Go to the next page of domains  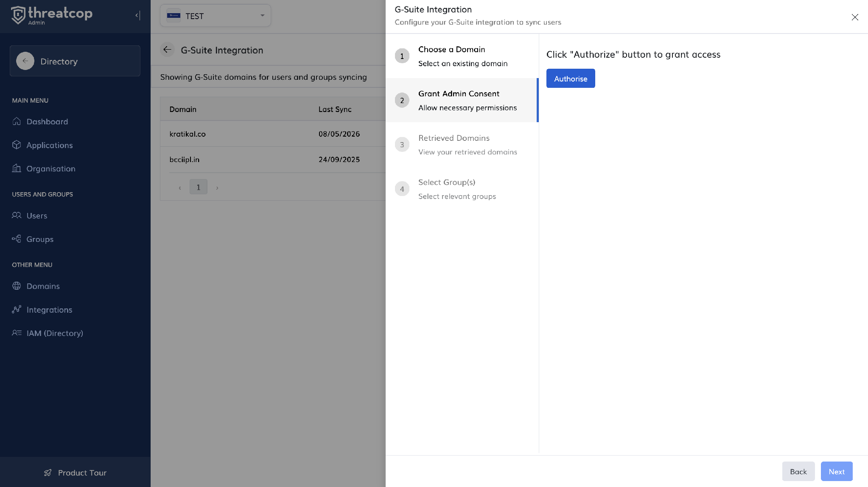pyautogui.click(x=217, y=187)
